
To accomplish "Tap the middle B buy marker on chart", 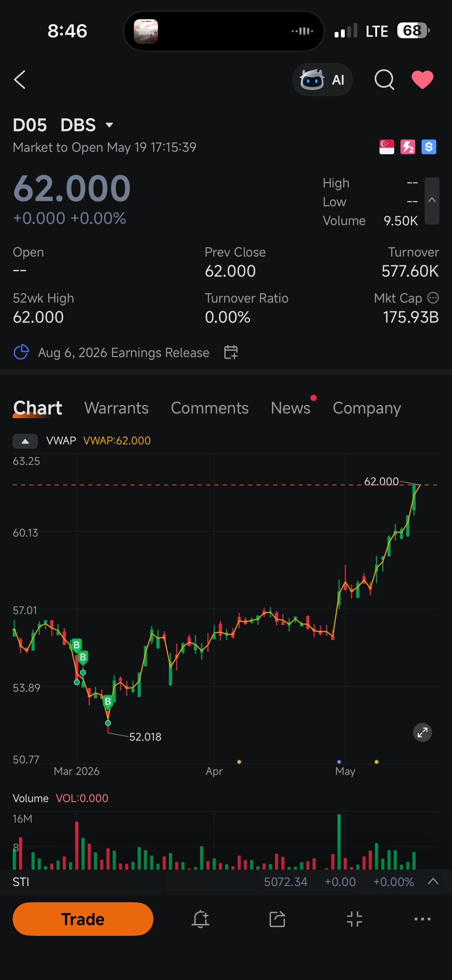I will click(83, 657).
